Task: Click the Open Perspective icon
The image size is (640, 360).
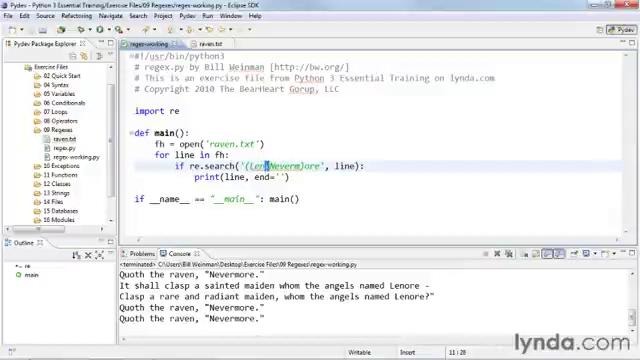Action: pyautogui.click(x=600, y=30)
